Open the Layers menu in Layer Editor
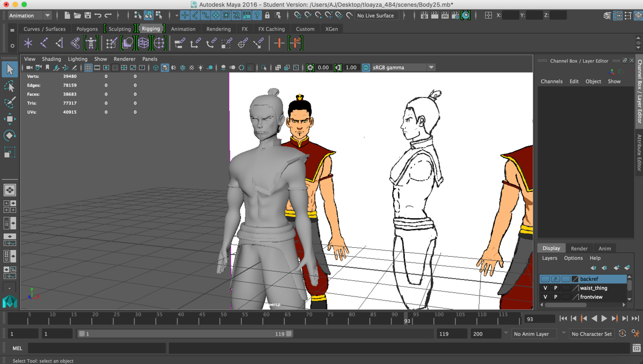Viewport: 643px width, 364px height. 550,258
